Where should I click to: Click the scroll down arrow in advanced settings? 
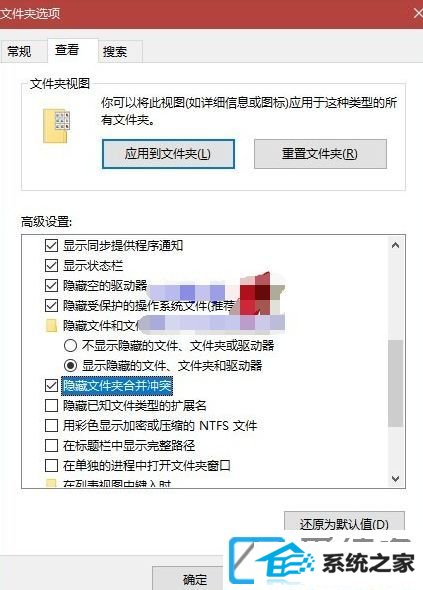(x=395, y=479)
